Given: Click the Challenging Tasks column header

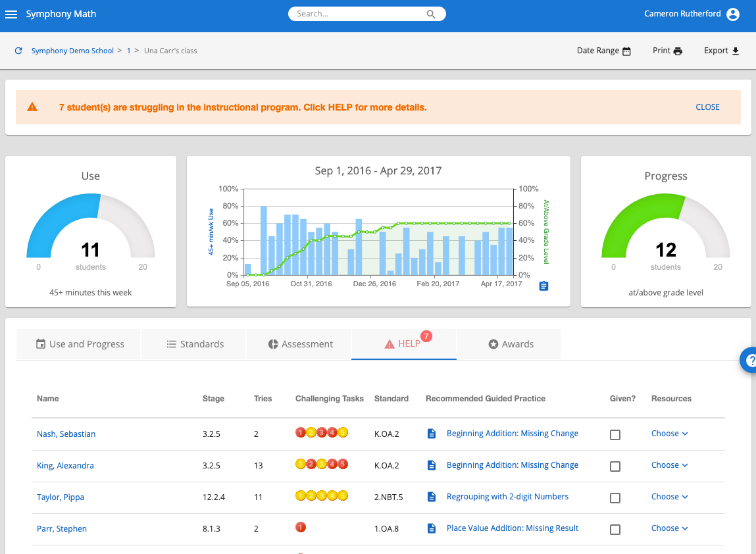Looking at the screenshot, I should [329, 399].
